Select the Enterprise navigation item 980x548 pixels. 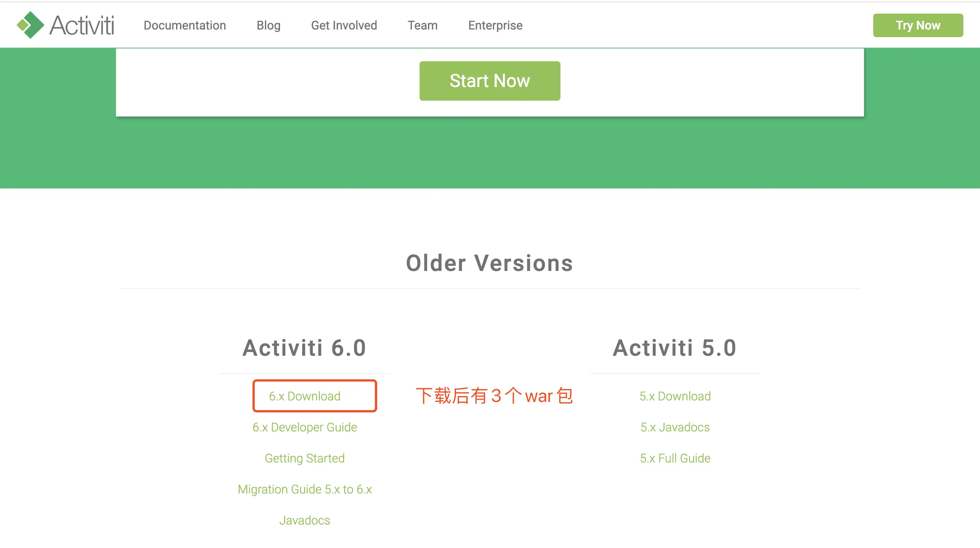tap(495, 25)
